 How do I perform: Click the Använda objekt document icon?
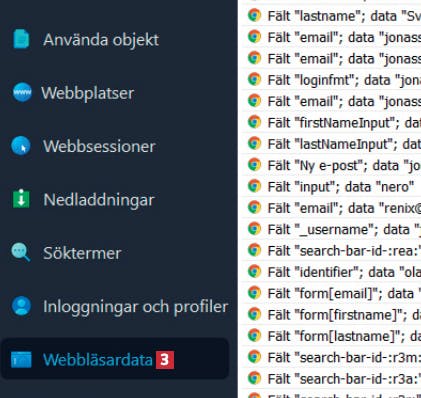21,39
